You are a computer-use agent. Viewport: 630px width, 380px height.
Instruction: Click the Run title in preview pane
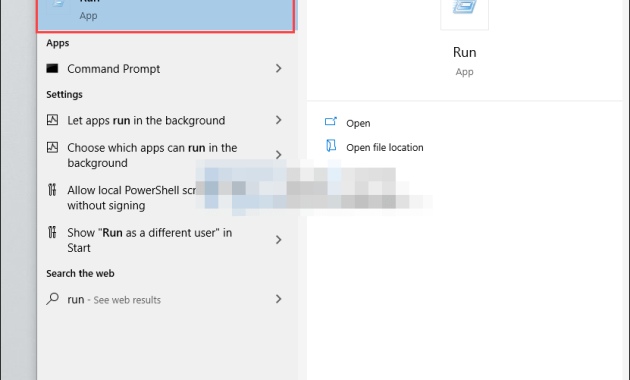tap(464, 52)
